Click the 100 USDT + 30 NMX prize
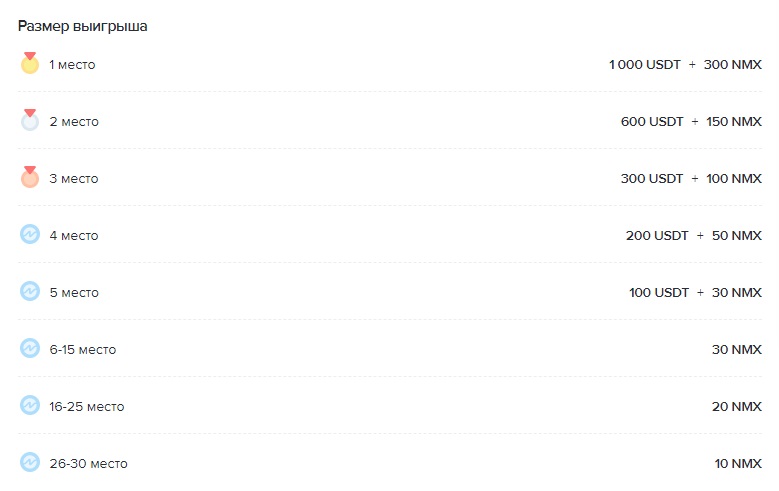 695,293
